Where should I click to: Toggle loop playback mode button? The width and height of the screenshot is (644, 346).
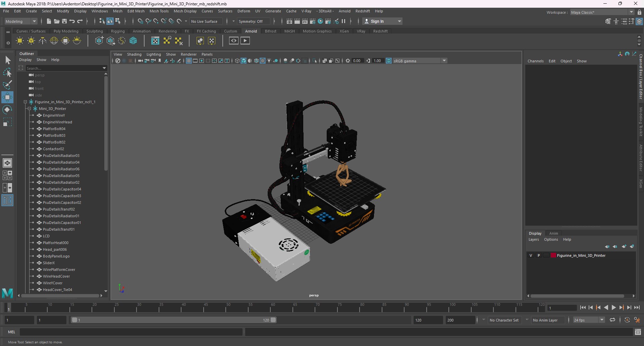pyautogui.click(x=612, y=320)
